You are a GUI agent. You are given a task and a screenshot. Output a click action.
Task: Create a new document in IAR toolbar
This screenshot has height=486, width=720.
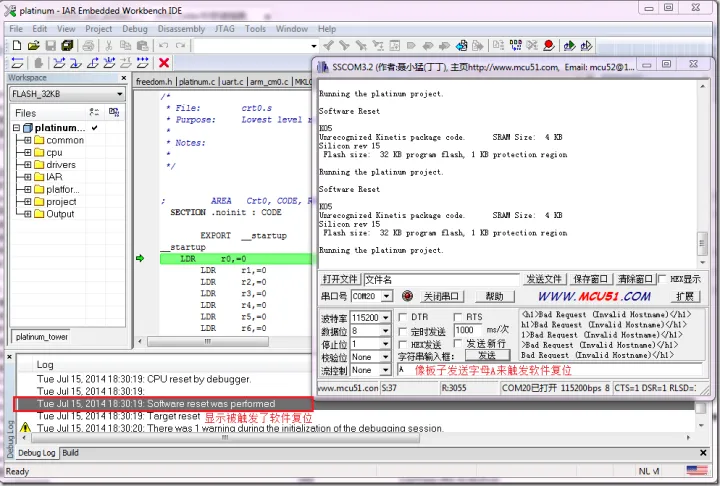(17, 45)
